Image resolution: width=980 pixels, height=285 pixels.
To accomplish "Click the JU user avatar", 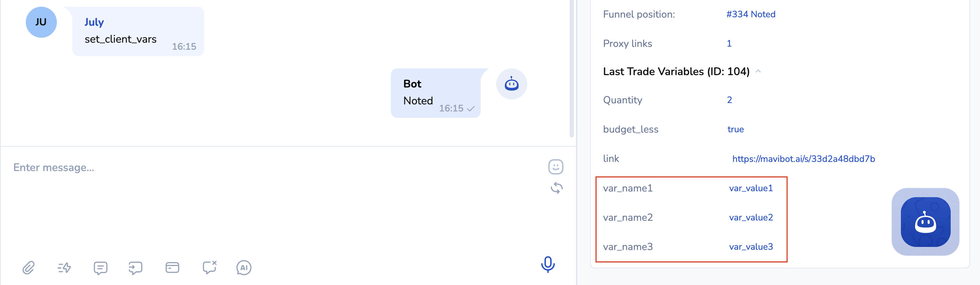I will pos(41,22).
